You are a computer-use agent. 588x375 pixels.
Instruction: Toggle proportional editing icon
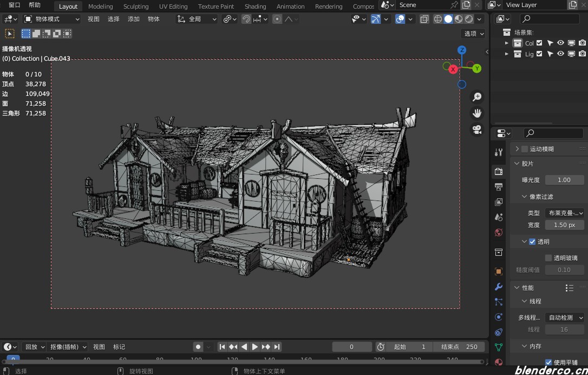(x=277, y=19)
